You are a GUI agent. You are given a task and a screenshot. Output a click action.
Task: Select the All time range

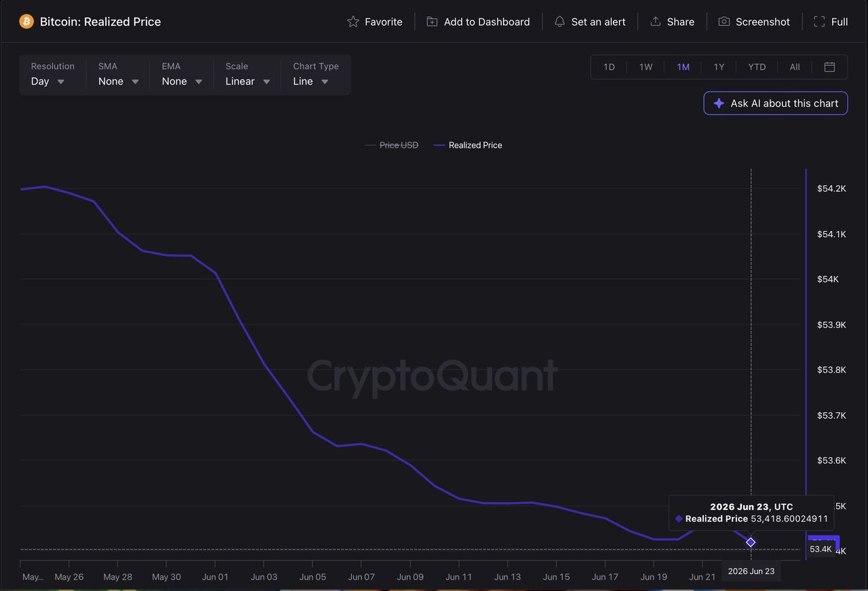pos(795,67)
